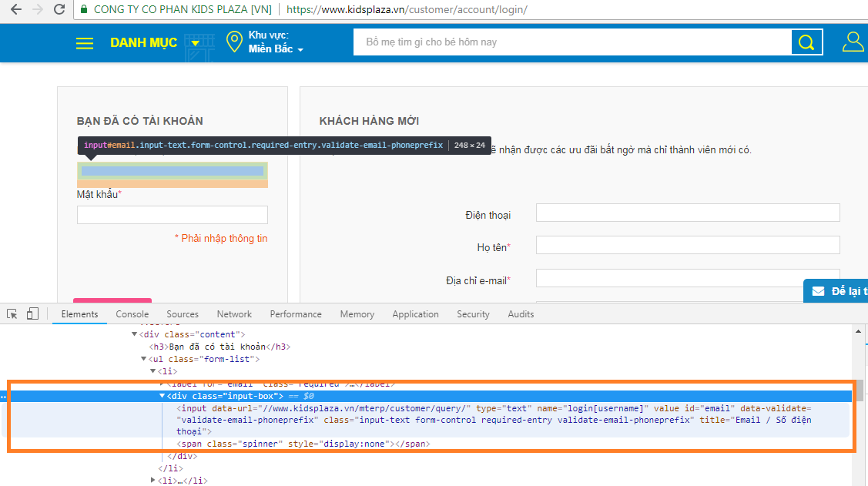Open the hamburger navigation menu

click(x=84, y=42)
